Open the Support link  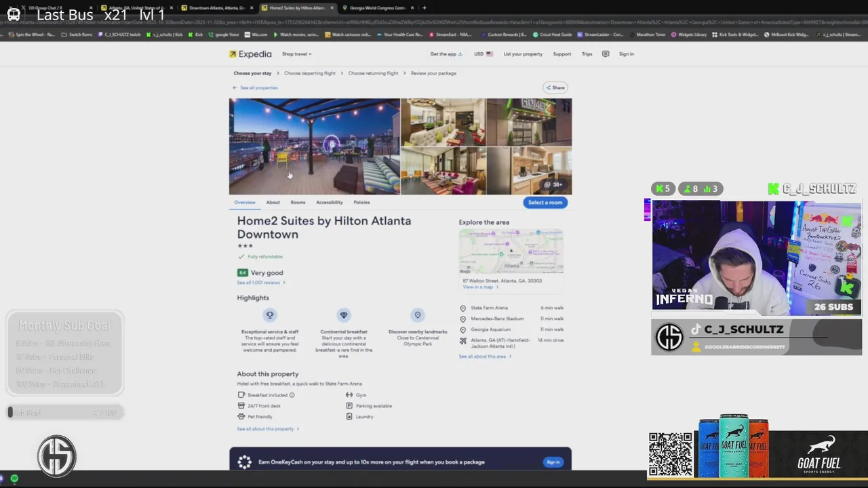(x=561, y=54)
